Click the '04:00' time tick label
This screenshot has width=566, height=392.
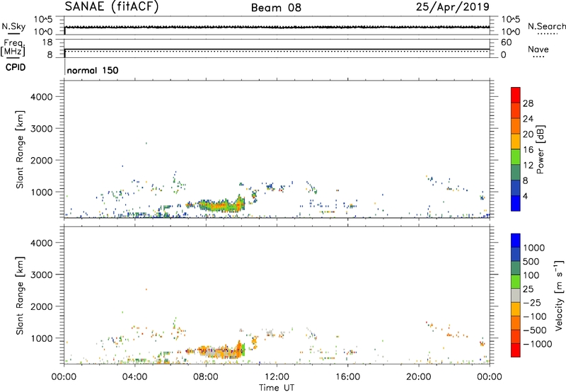[134, 377]
